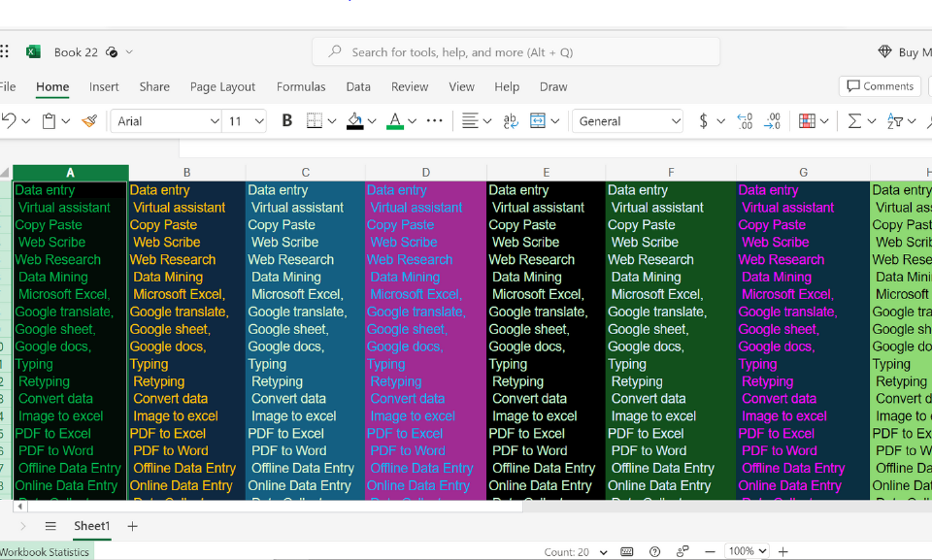Image resolution: width=932 pixels, height=560 pixels.
Task: Click the Excel app logo
Action: tap(33, 51)
